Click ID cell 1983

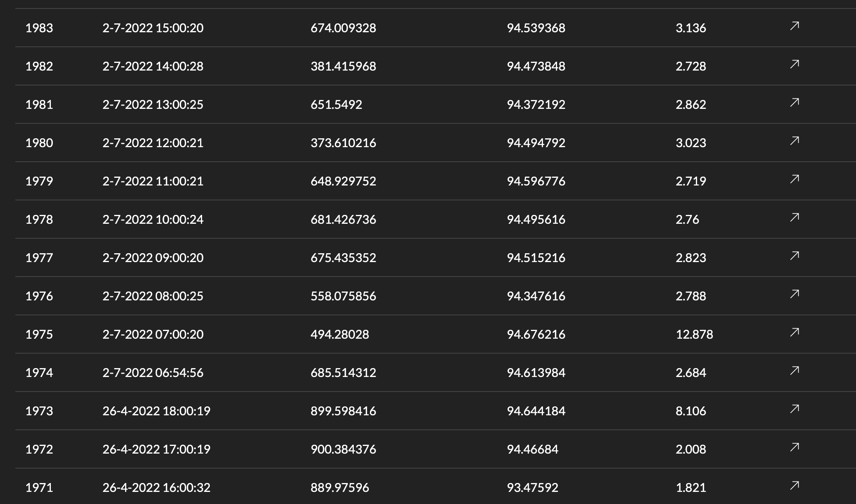click(39, 28)
